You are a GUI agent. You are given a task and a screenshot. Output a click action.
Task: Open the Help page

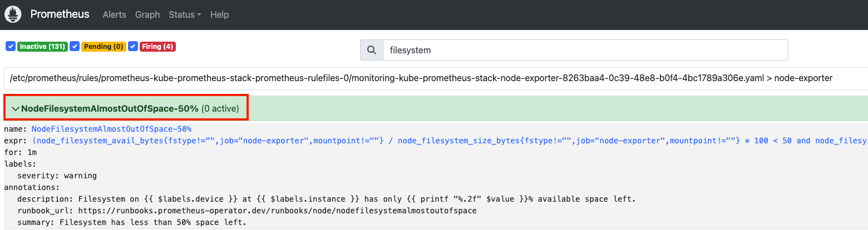point(220,14)
